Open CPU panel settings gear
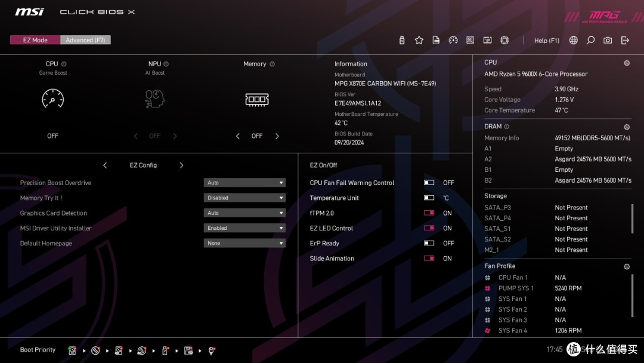 (x=627, y=63)
